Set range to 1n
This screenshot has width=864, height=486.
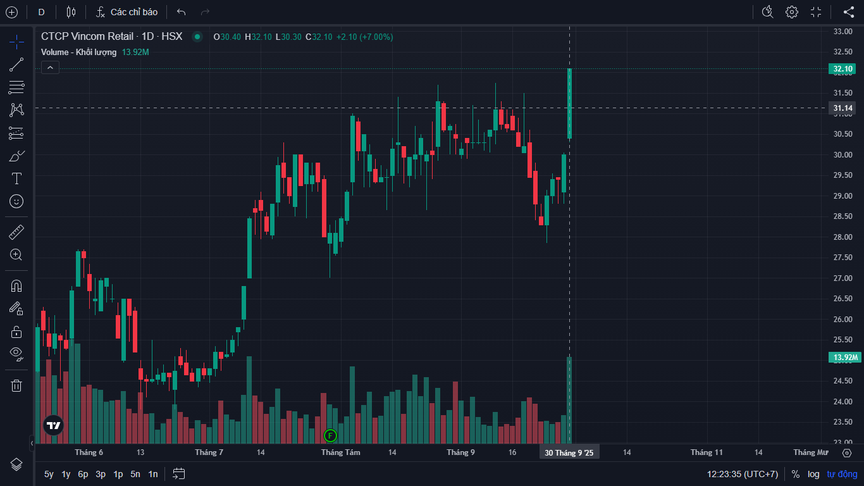click(153, 474)
